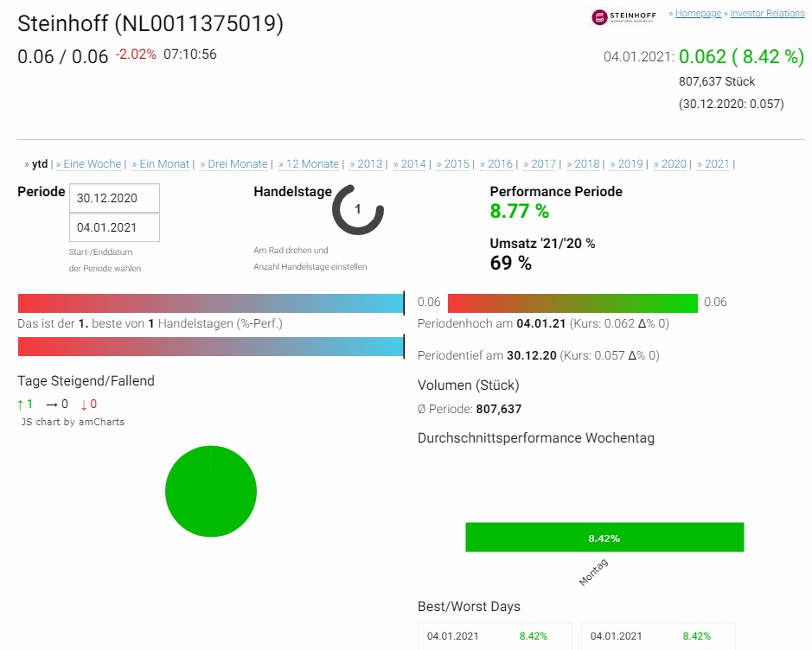812x650 pixels.
Task: Click the best-day ranking gradient bar
Action: [x=211, y=303]
